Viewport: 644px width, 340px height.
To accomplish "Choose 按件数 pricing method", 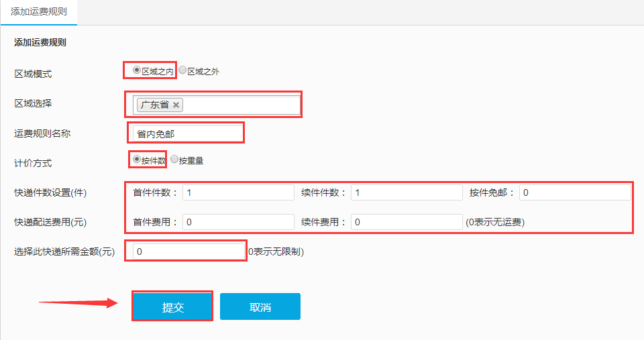I will tap(137, 160).
